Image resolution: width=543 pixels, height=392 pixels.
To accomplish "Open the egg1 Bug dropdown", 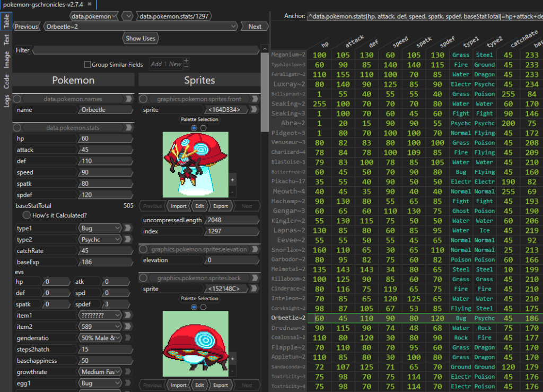I will (100, 383).
